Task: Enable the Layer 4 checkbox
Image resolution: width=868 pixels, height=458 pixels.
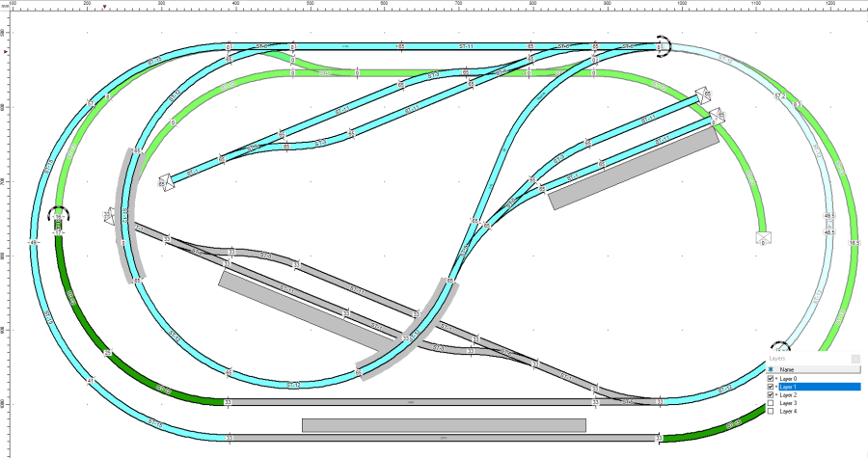Action: coord(770,411)
